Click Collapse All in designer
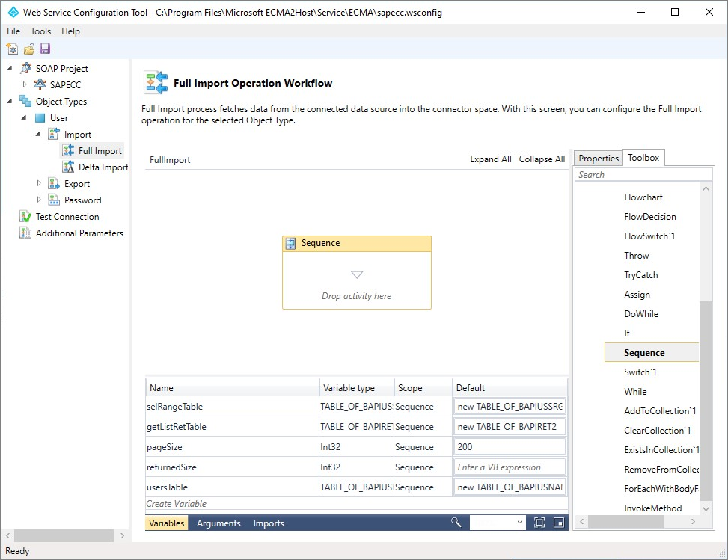 point(542,159)
